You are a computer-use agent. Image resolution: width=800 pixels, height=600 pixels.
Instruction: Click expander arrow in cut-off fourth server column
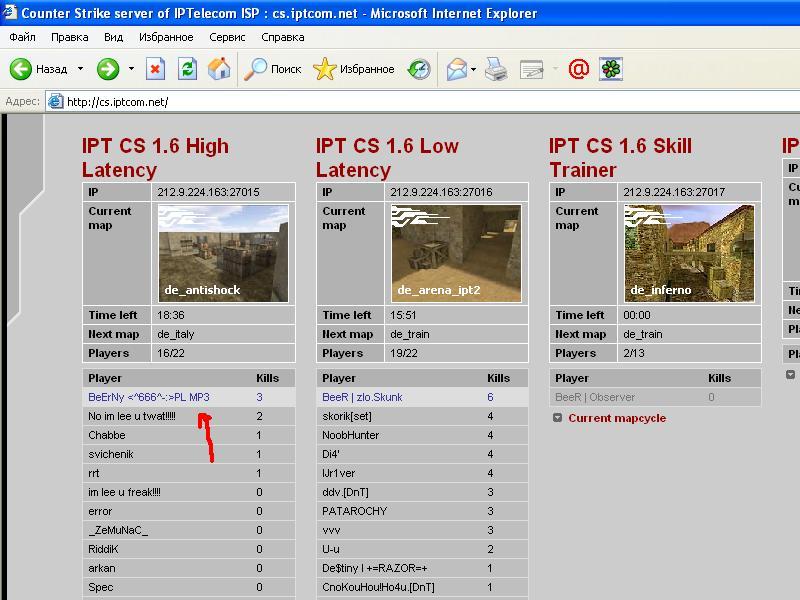coord(790,374)
